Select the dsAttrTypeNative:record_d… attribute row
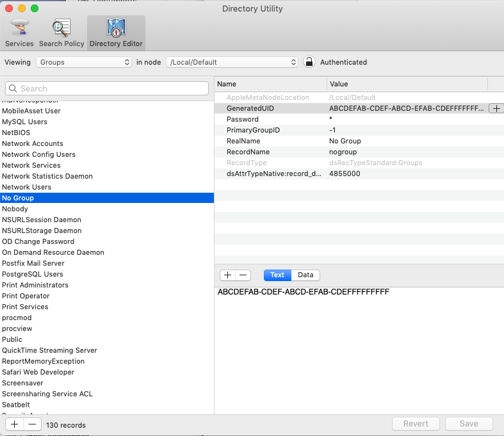 coord(359,174)
